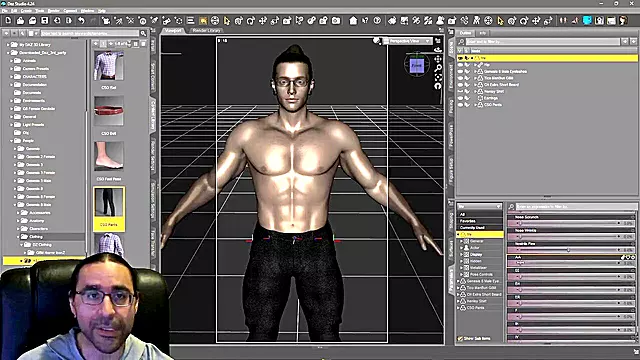Switch to the Render Library tab
Screen dimensions: 640x360
pyautogui.click(x=206, y=31)
